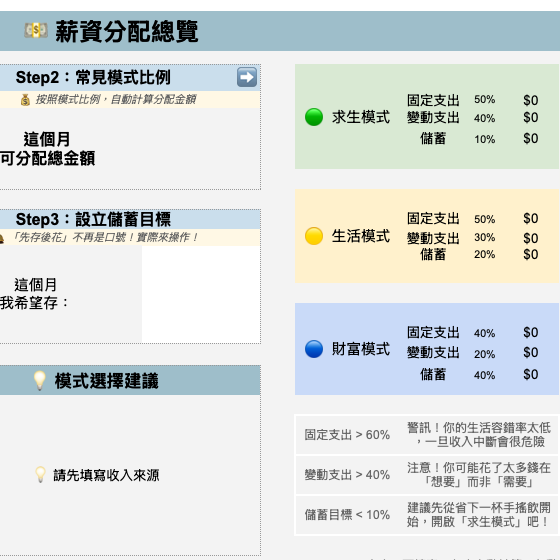Click the 薪資分配總覽 title

pyautogui.click(x=126, y=31)
